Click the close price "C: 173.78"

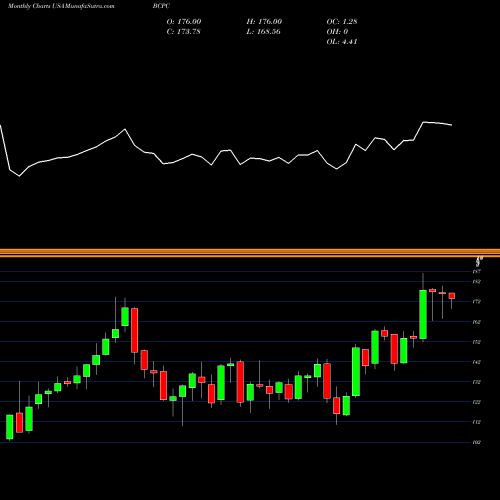pos(183,32)
